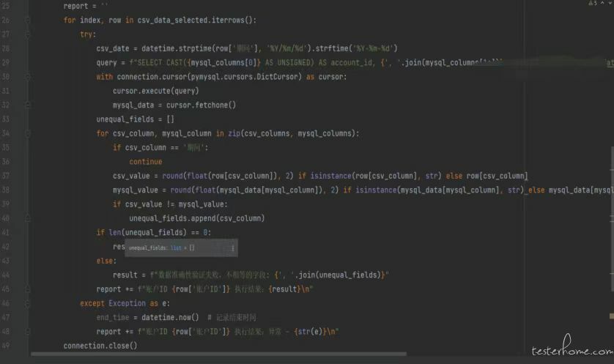Click 'datetime.strptime' on the csv_date line
614x364 pixels.
(177, 48)
